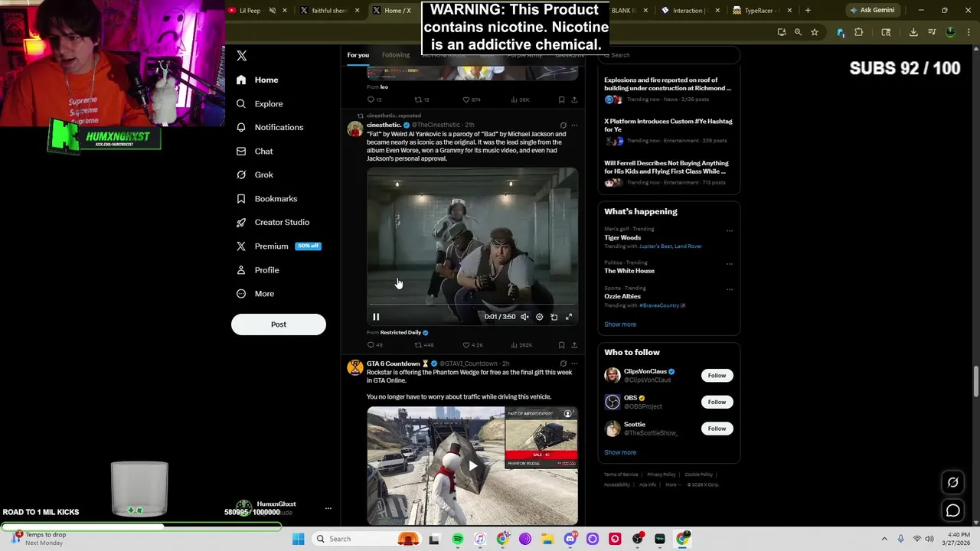Select the For you tab
This screenshot has height=551, width=980.
coord(358,55)
